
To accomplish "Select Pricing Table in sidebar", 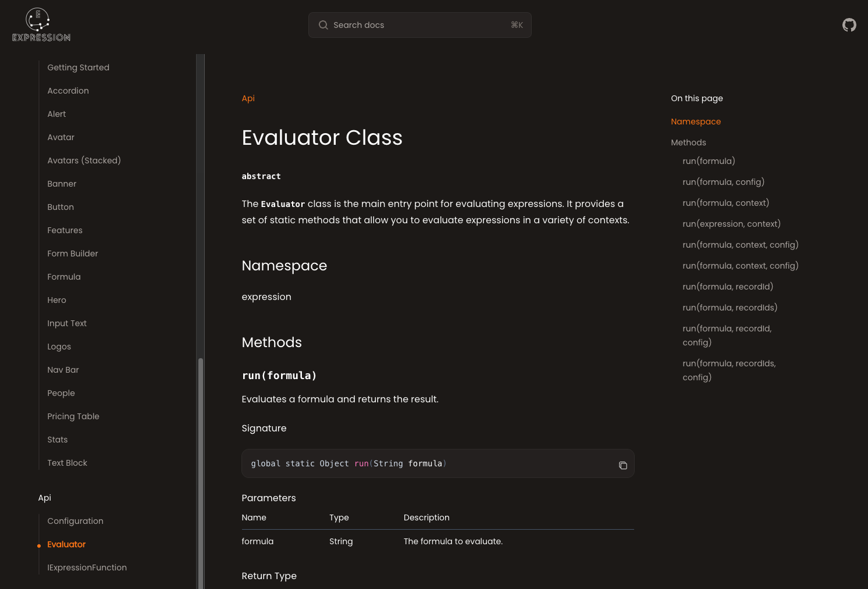I will click(73, 416).
